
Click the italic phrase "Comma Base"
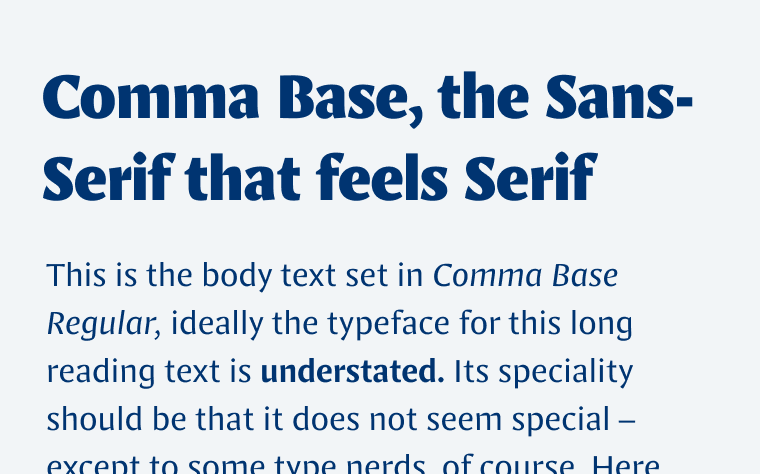click(525, 275)
